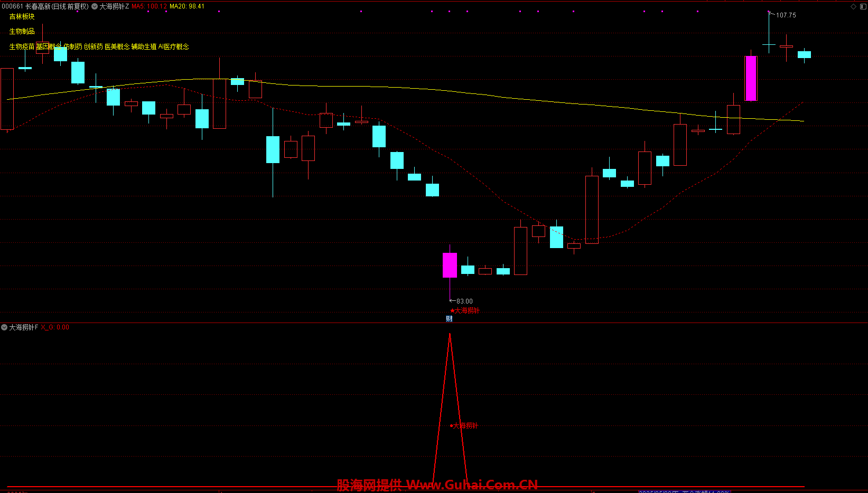Click the diamond icon at top right
This screenshot has width=868, height=493.
tap(853, 6)
